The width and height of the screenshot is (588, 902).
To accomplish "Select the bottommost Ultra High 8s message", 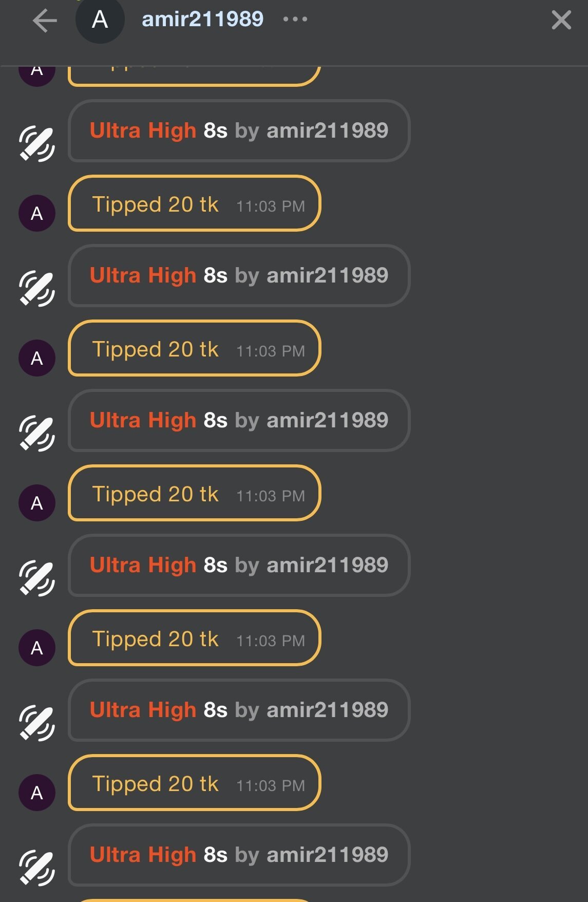I will point(239,855).
